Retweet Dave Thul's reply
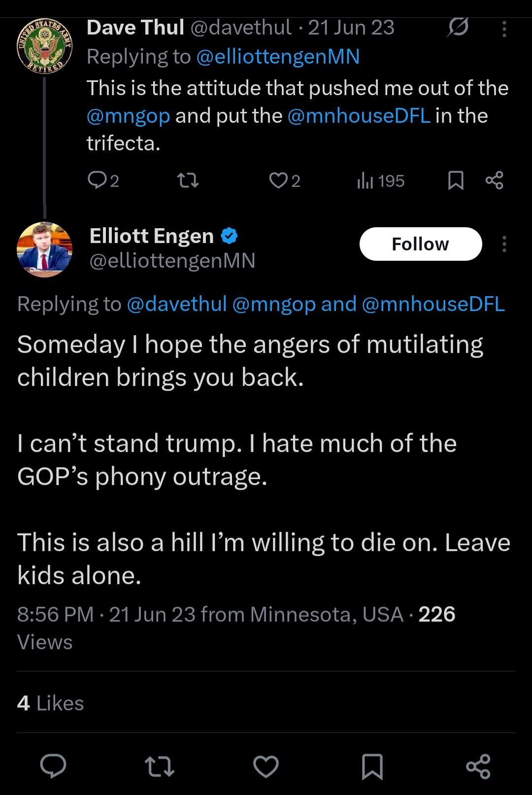 (188, 180)
